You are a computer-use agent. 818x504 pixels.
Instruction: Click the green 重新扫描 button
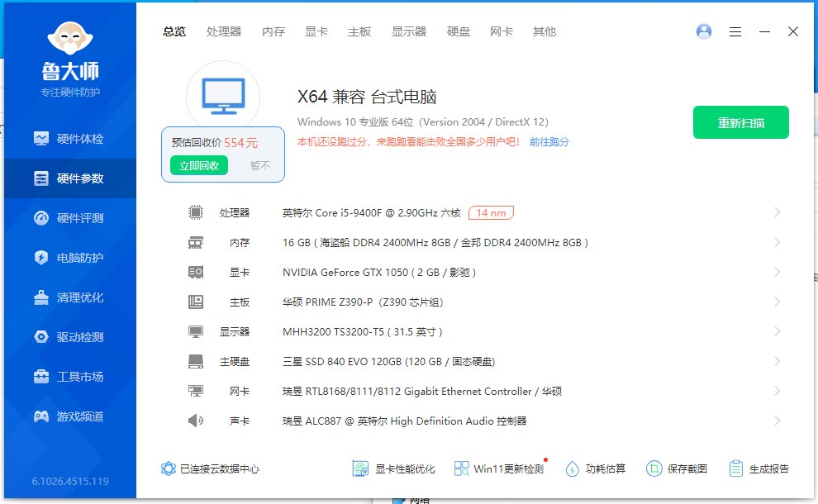740,122
